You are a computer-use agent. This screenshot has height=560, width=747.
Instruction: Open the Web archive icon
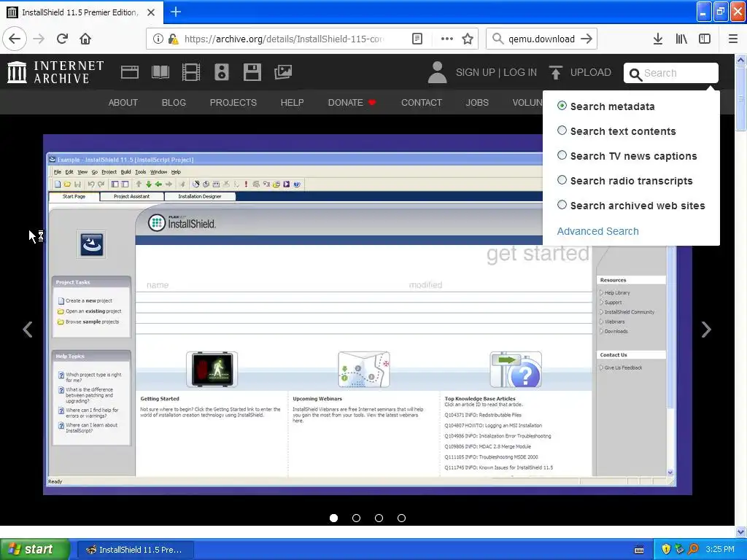[x=130, y=72]
